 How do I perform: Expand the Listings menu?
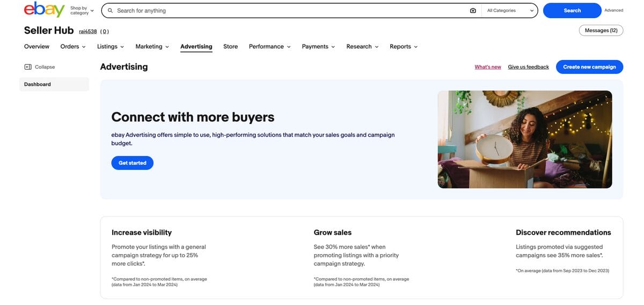[111, 47]
